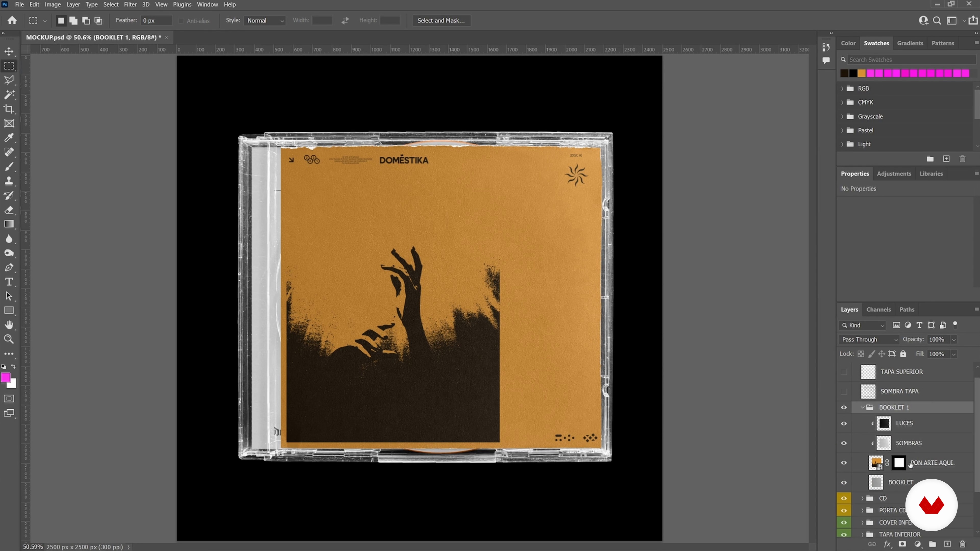
Task: Expand the Pastel swatch folder
Action: 842,130
